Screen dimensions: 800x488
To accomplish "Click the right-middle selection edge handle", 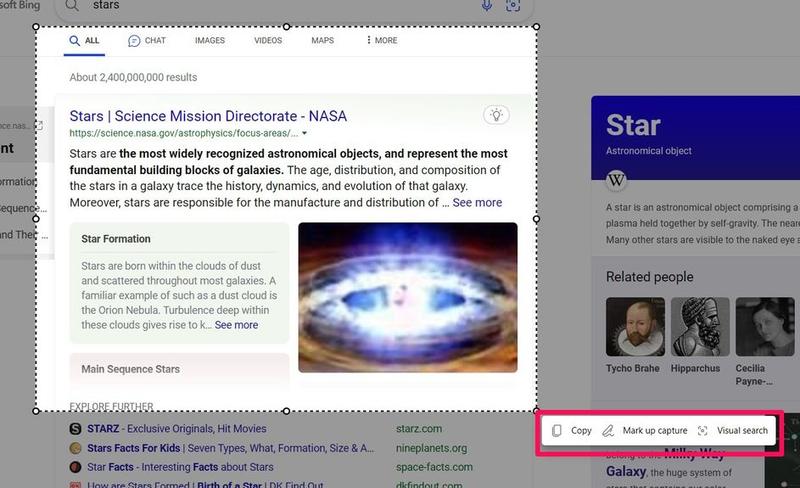I will (x=536, y=219).
